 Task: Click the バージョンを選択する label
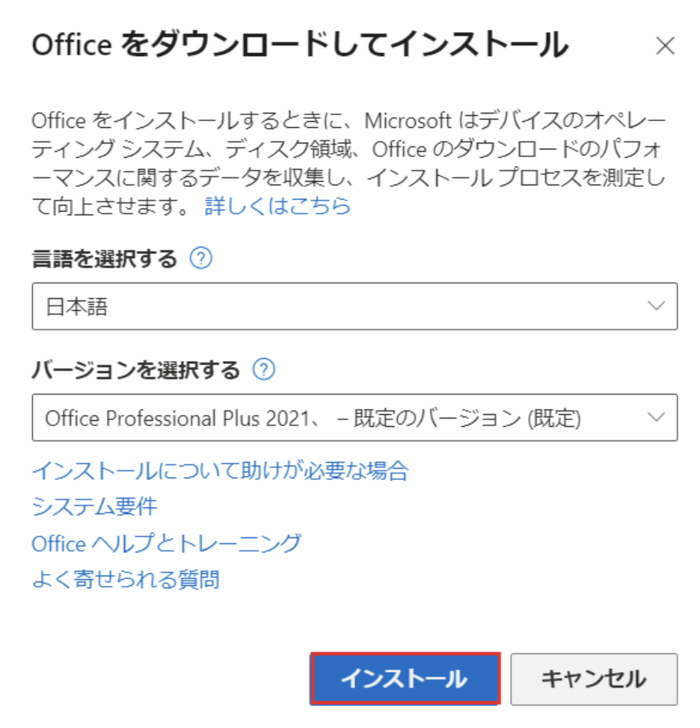135,370
